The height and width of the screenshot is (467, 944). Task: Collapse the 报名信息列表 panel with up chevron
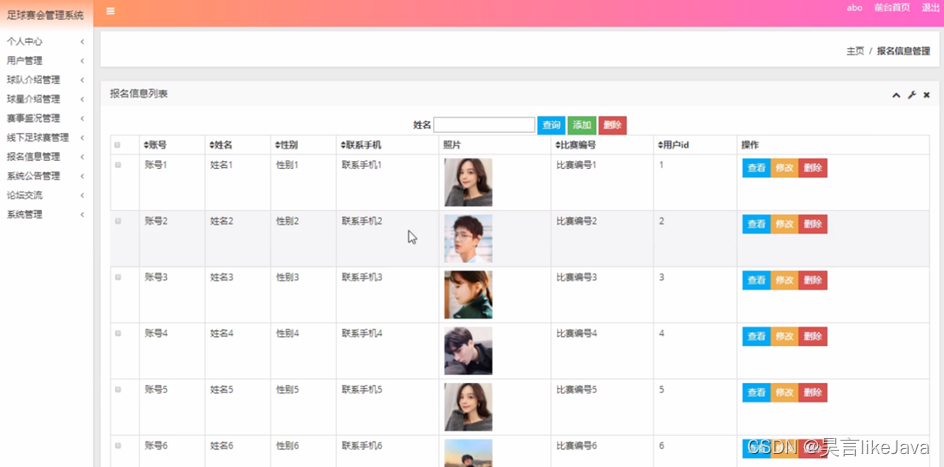point(896,95)
